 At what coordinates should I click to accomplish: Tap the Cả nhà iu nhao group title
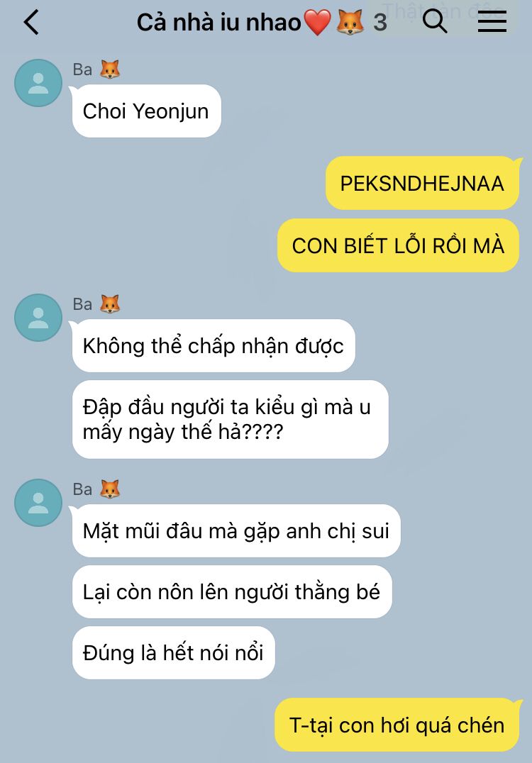click(219, 23)
